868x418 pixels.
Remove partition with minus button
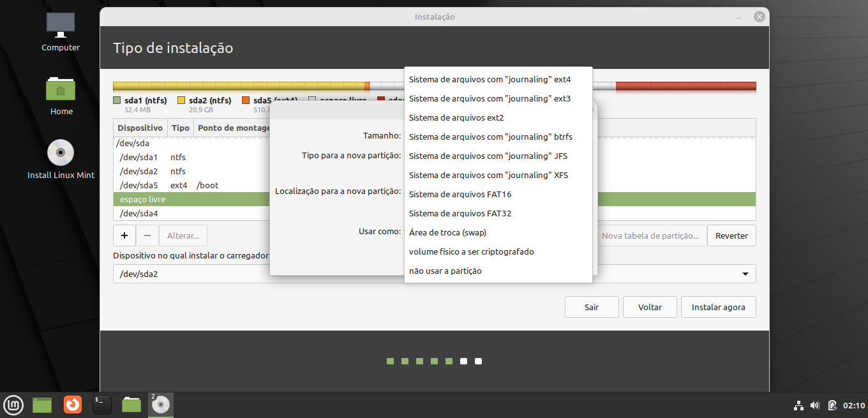tap(147, 235)
